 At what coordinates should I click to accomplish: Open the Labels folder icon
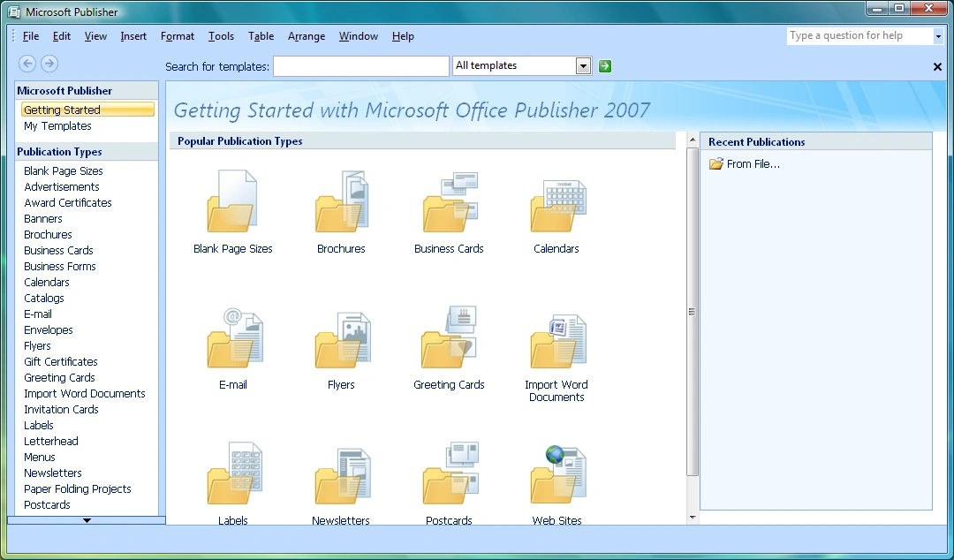click(234, 473)
